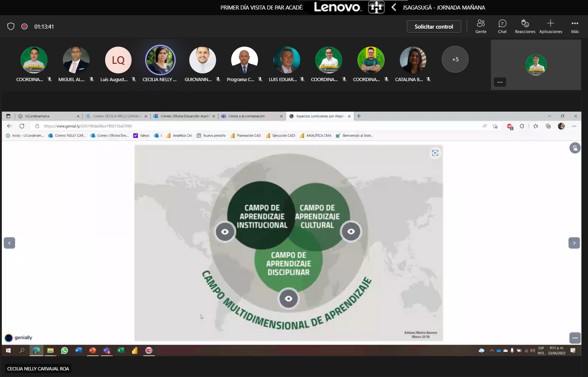The height and width of the screenshot is (377, 588).
Task: Switch to Unirse a la conversación tab
Action: pyautogui.click(x=252, y=116)
